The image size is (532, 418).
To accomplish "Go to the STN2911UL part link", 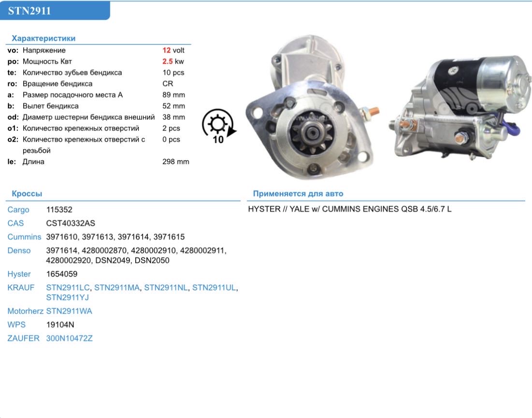I will click(214, 288).
